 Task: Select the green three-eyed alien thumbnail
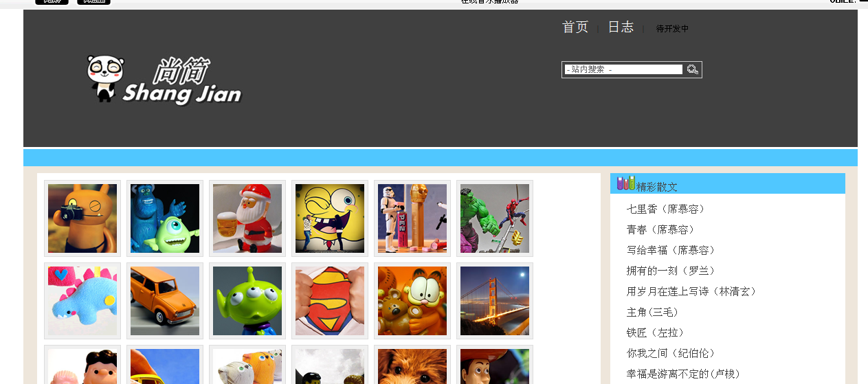247,301
